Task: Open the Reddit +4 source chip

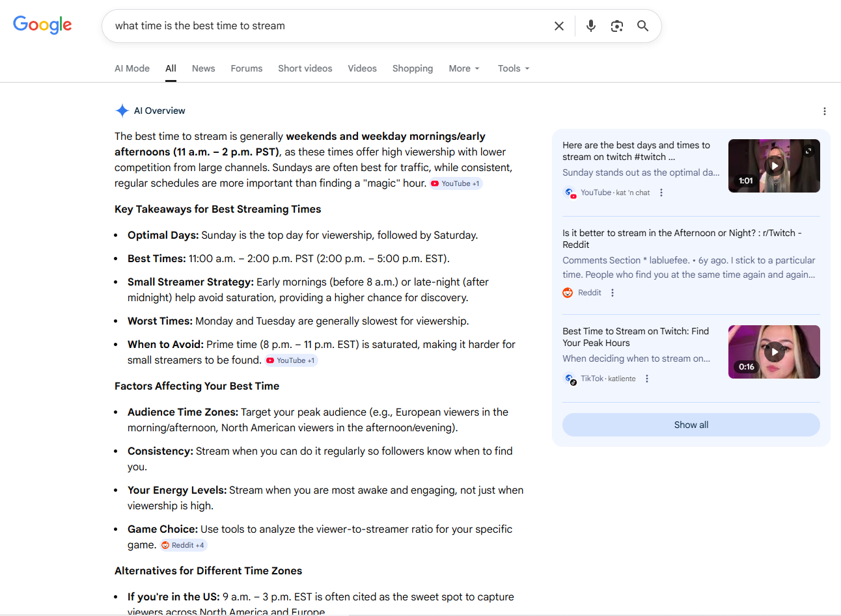Action: pos(184,545)
